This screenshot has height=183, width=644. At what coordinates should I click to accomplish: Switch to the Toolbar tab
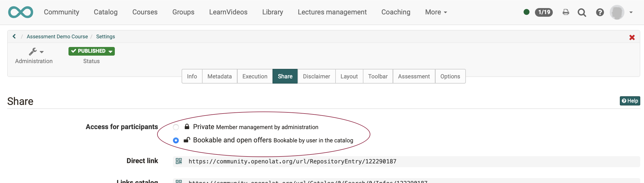[378, 76]
